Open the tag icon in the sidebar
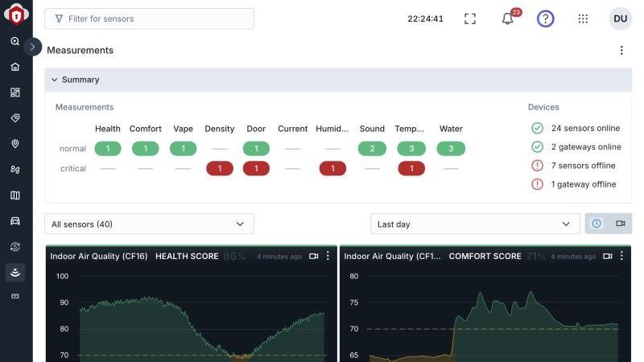This screenshot has height=362, width=644. [15, 118]
